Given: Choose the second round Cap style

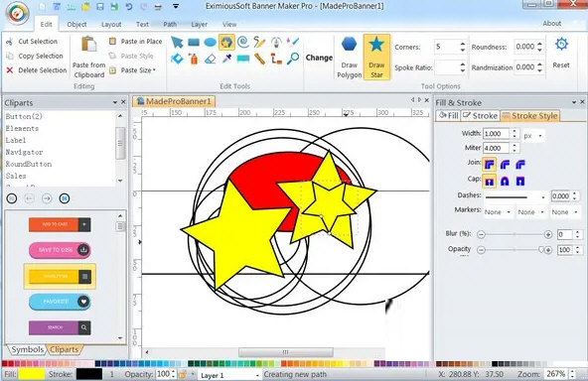Looking at the screenshot, I should coord(505,182).
